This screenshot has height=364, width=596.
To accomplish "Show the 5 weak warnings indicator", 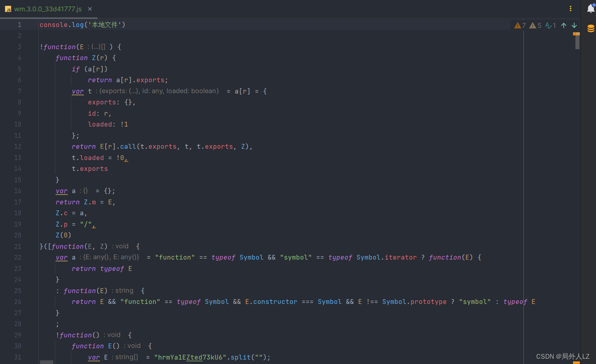I will tap(536, 25).
